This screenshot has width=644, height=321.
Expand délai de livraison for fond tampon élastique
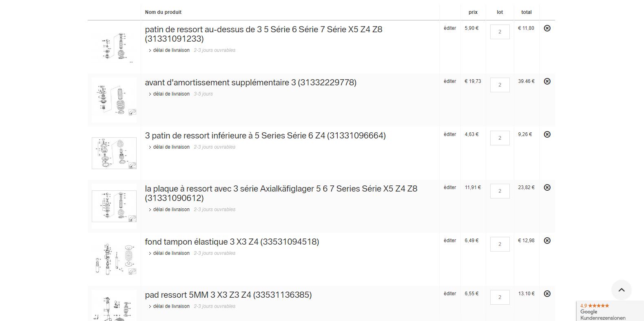[x=169, y=253]
